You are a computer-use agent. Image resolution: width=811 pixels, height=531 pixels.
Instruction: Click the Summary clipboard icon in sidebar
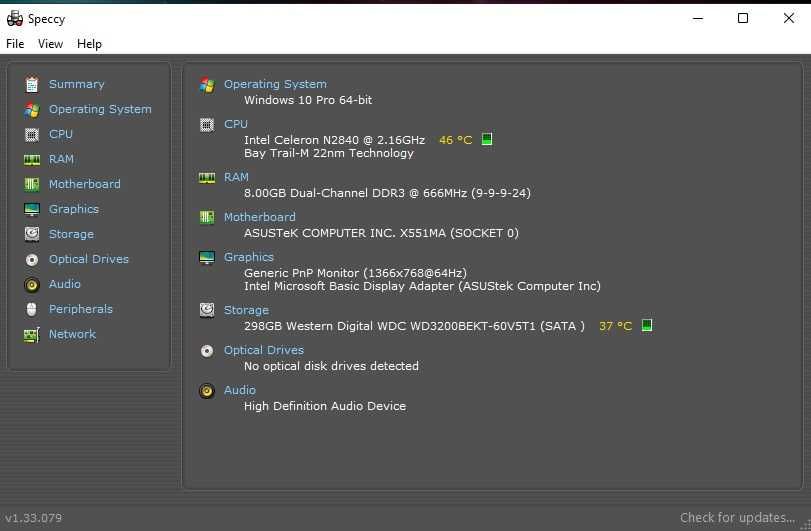tap(32, 84)
